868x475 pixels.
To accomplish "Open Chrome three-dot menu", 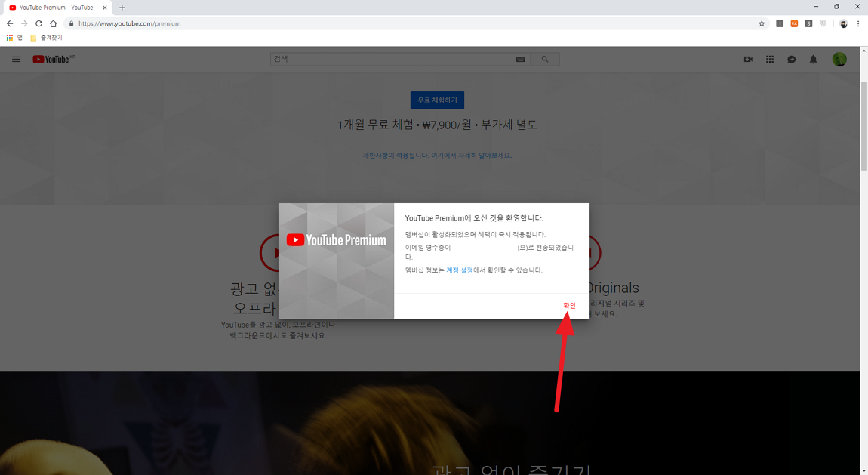I will click(858, 23).
